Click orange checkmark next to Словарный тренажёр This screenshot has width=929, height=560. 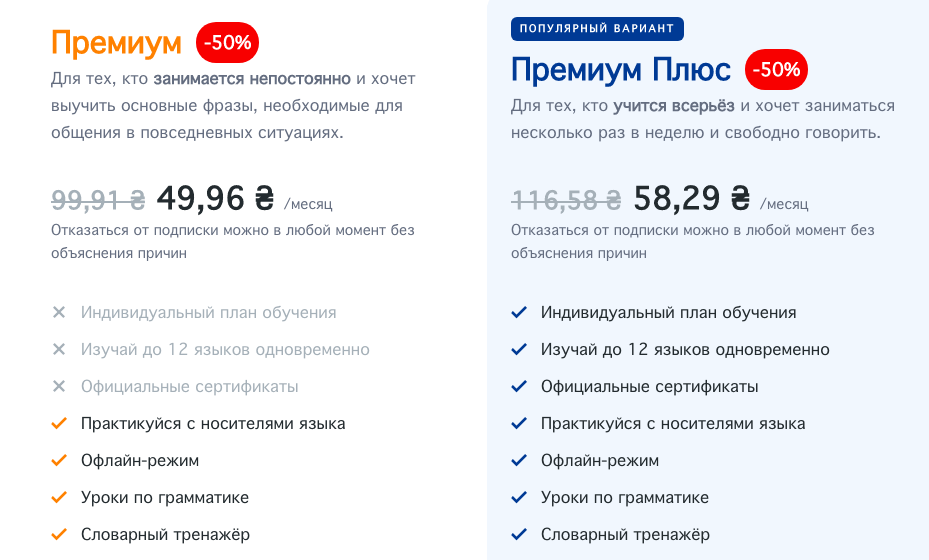click(59, 535)
